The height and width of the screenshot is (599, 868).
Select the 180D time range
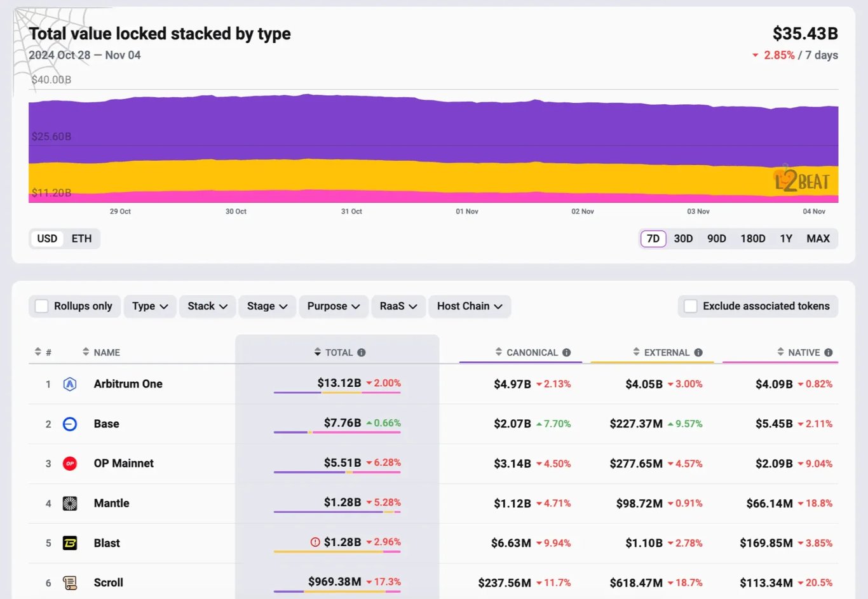point(753,239)
